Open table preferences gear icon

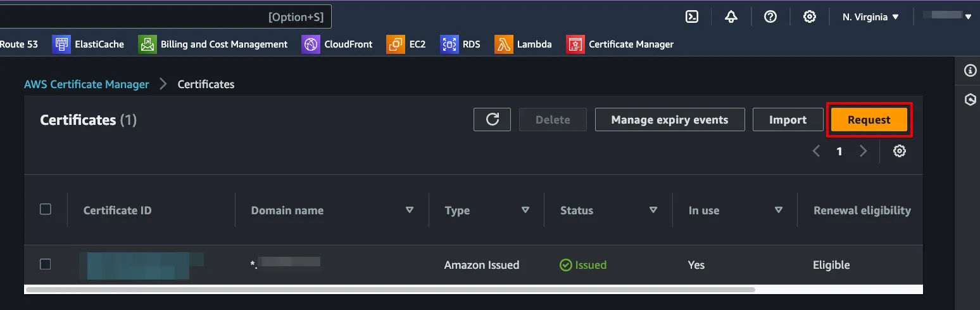click(x=900, y=151)
